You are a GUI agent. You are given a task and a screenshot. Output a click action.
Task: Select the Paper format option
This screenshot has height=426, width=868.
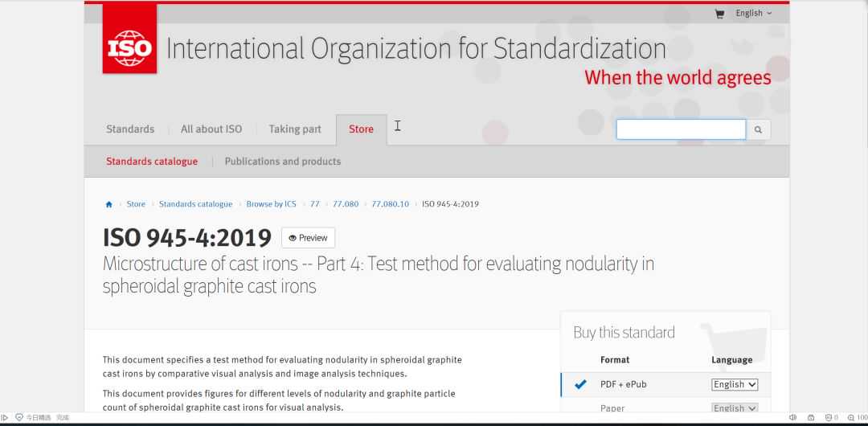click(x=612, y=408)
